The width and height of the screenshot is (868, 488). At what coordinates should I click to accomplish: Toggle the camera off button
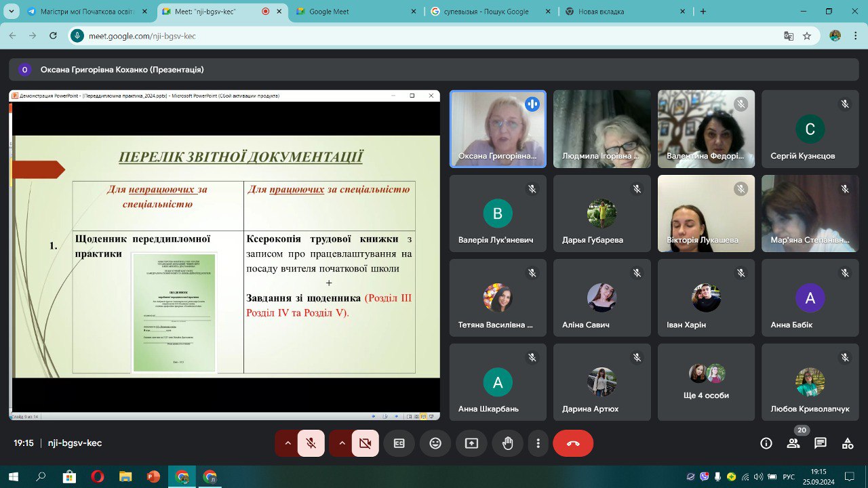point(366,443)
